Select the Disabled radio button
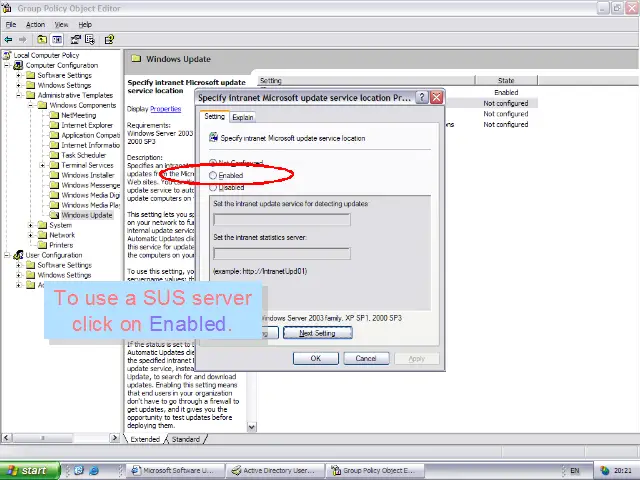Image resolution: width=640 pixels, height=480 pixels. point(213,188)
